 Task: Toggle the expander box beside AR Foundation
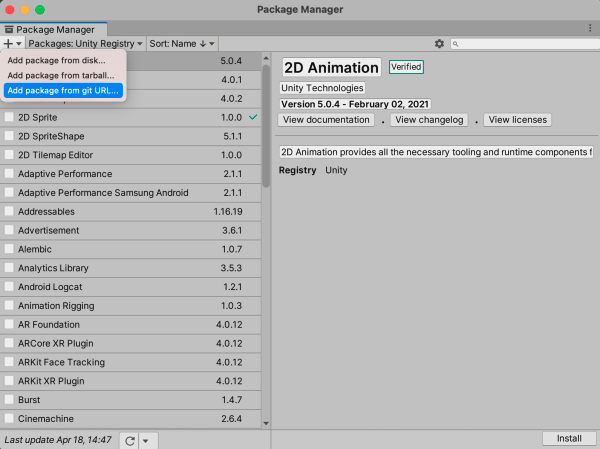9,324
